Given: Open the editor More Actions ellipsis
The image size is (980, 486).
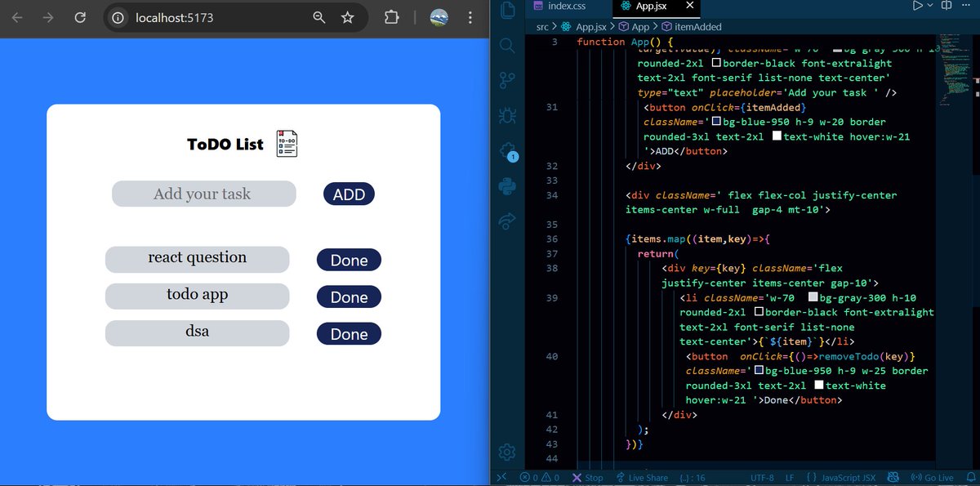Looking at the screenshot, I should tap(968, 6).
